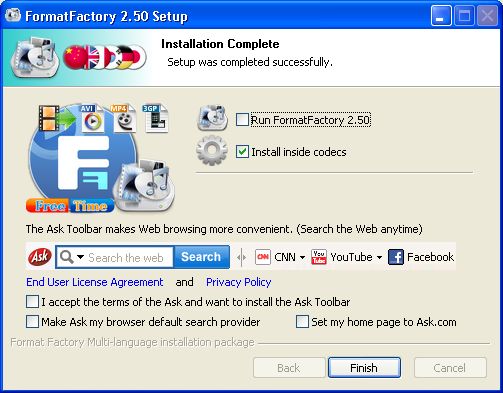This screenshot has width=503, height=393.
Task: Expand the YouTube dropdown arrow
Action: [379, 257]
